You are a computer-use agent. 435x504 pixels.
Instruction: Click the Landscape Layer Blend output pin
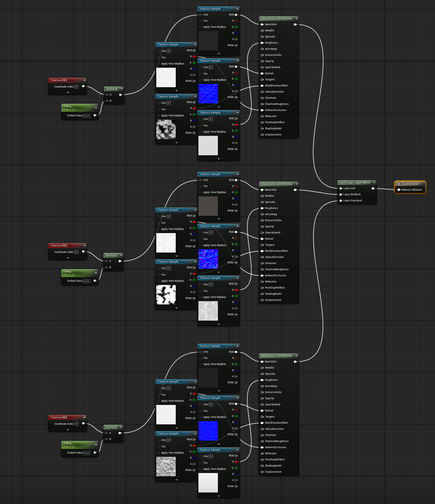(x=373, y=188)
